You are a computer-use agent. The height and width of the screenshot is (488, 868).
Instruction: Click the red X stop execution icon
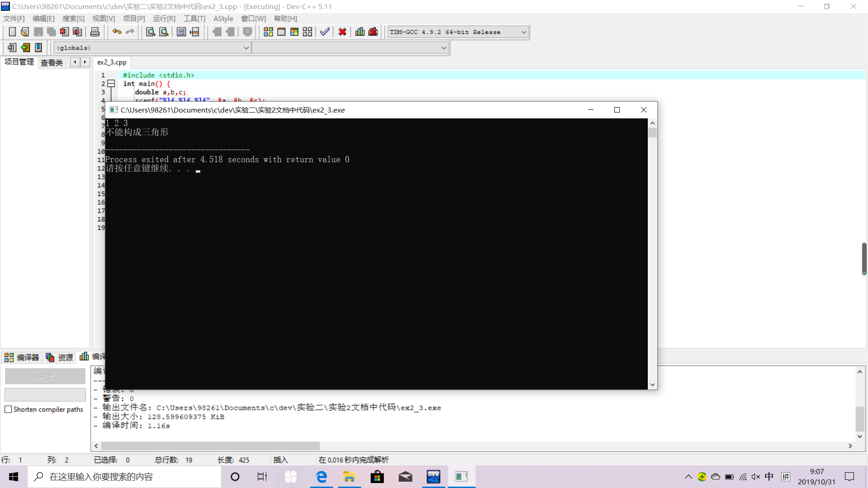coord(342,32)
